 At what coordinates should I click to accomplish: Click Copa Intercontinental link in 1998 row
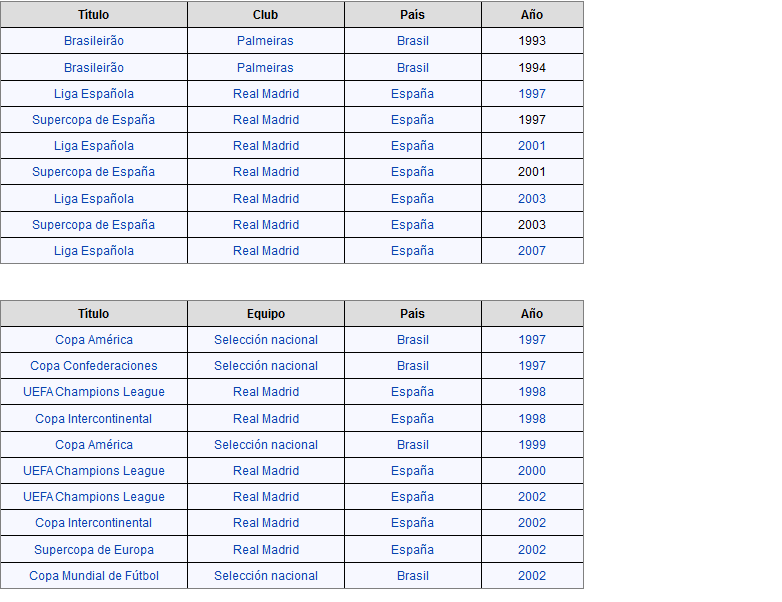94,419
